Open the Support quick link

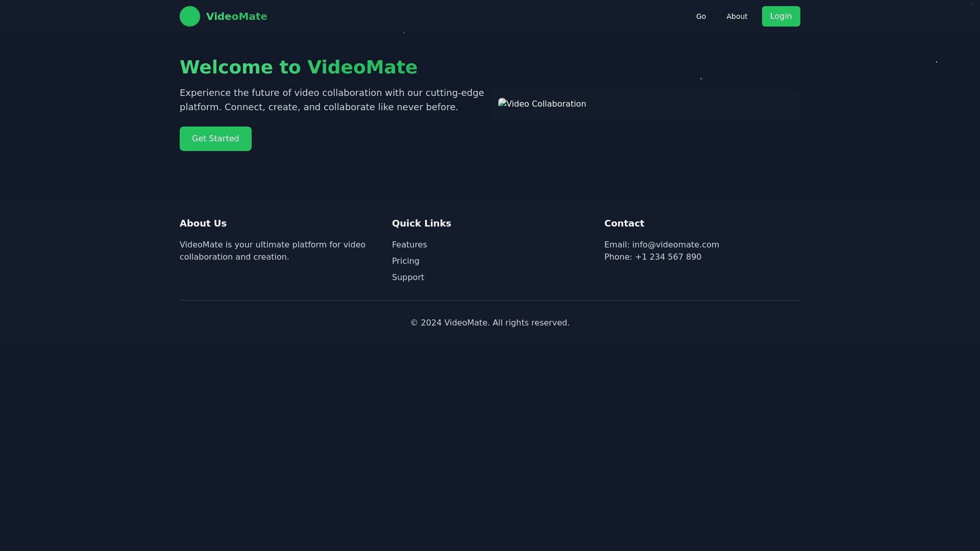click(408, 278)
